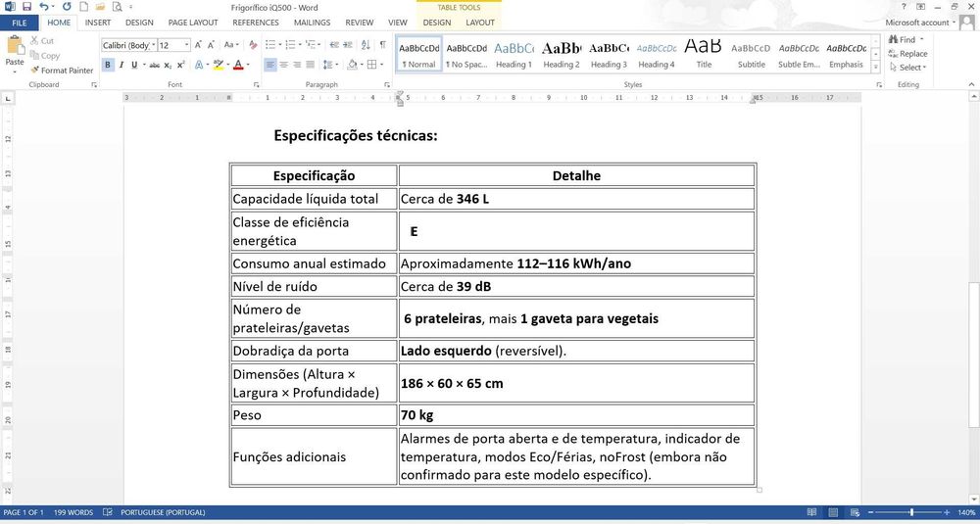Viewport: 980px width, 524px height.
Task: Sort the selected text
Action: point(366,45)
